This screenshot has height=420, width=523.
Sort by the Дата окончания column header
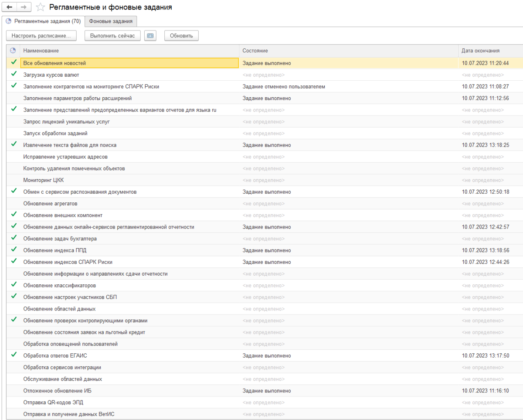[491, 51]
